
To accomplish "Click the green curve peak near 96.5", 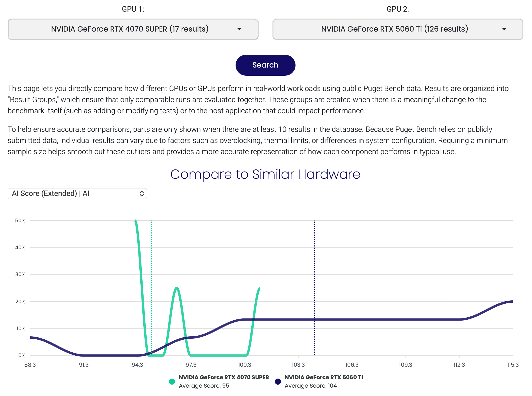I will 177,288.
